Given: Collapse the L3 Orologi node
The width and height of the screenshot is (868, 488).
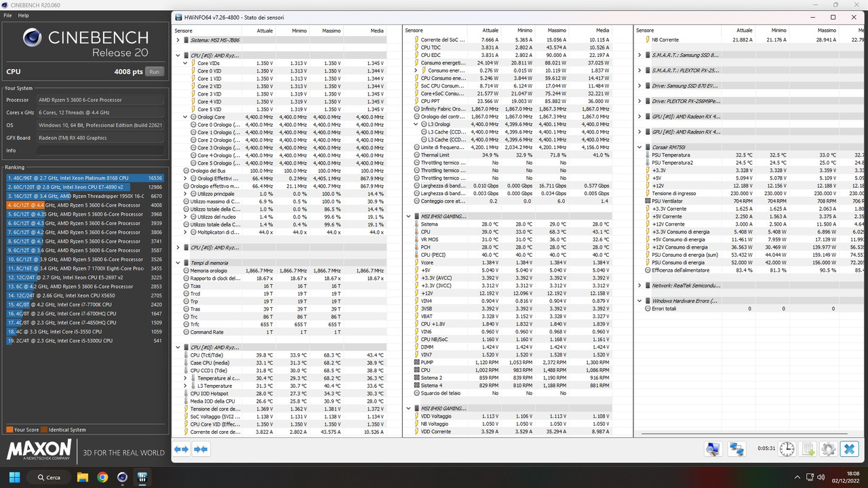Looking at the screenshot, I should [416, 125].
